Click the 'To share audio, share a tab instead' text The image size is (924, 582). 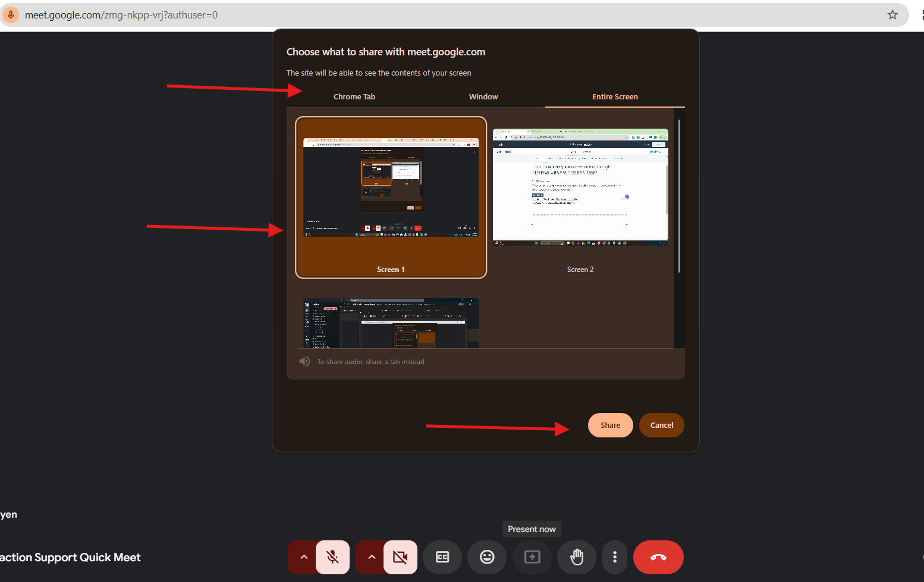pos(370,361)
